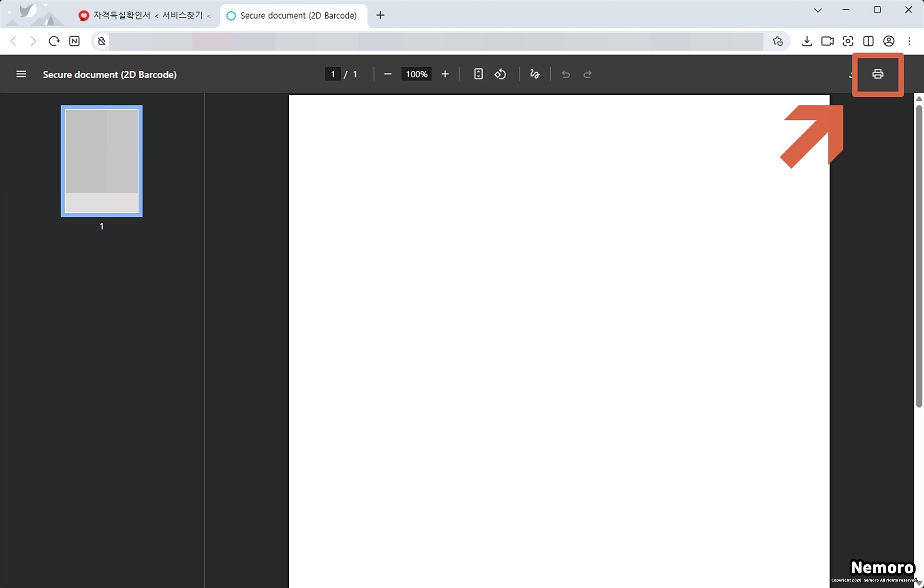Select page 1 thumbnail in sidebar

pos(102,161)
